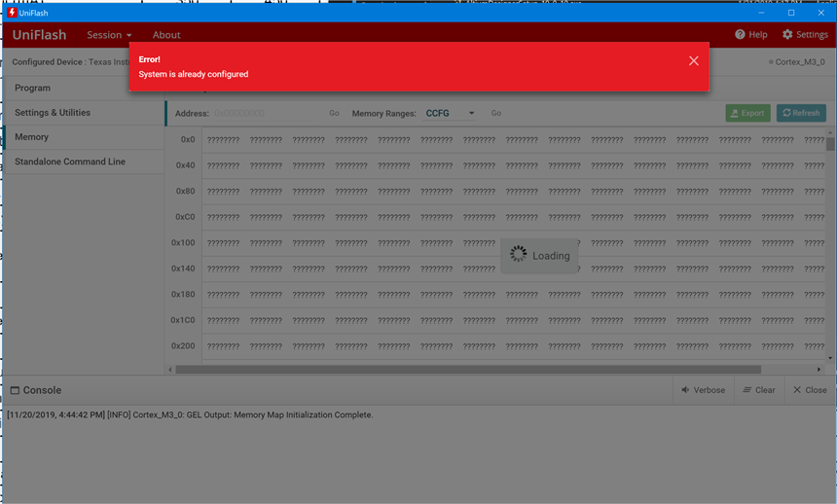837x504 pixels.
Task: Dismiss the red error banner with X
Action: [693, 61]
